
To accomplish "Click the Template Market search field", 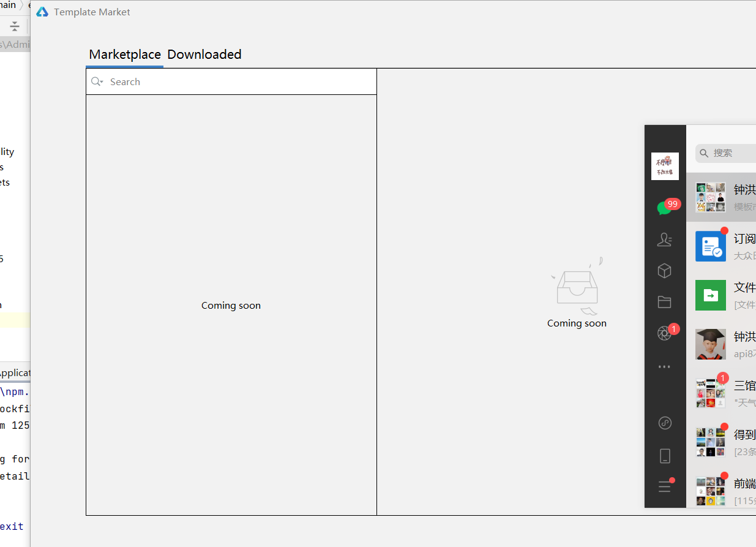I will pyautogui.click(x=231, y=81).
